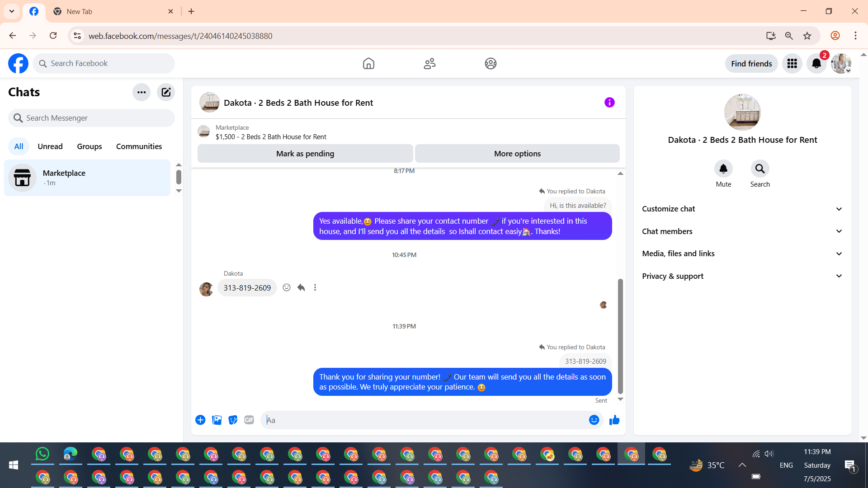Open the emoji picker in message box

(594, 420)
